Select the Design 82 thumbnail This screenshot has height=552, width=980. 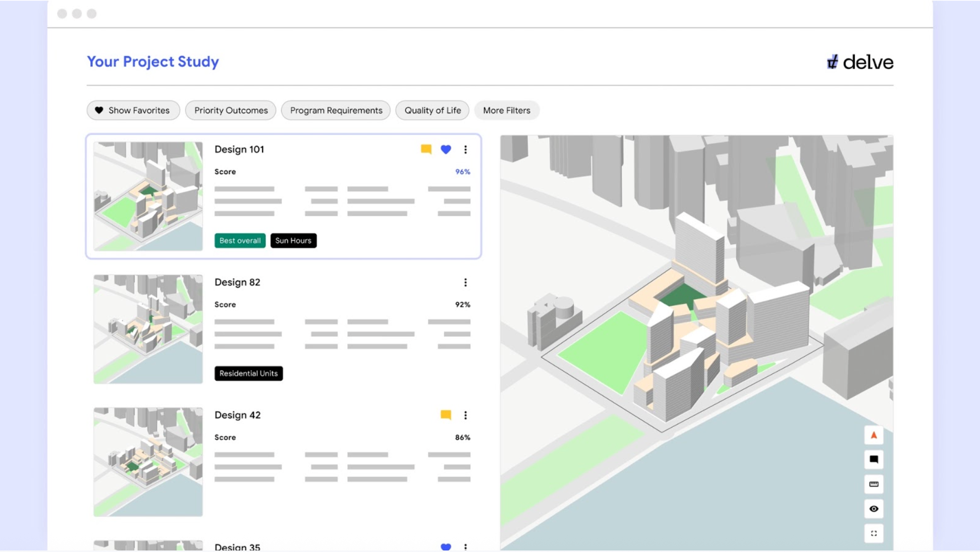(x=148, y=329)
